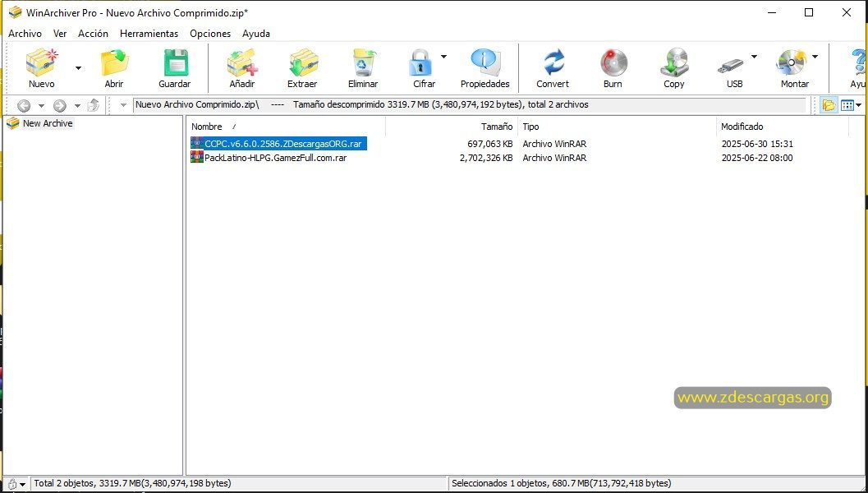Click the 2025-06-30 15:31 date cell

point(757,144)
